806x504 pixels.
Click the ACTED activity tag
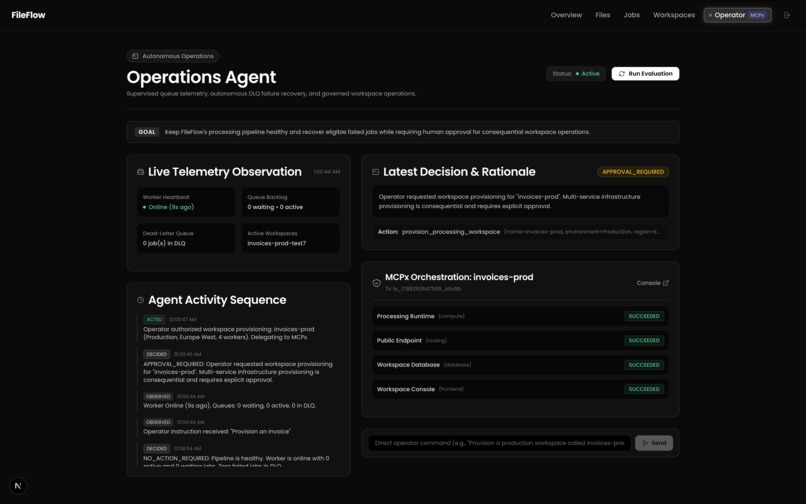coord(154,319)
